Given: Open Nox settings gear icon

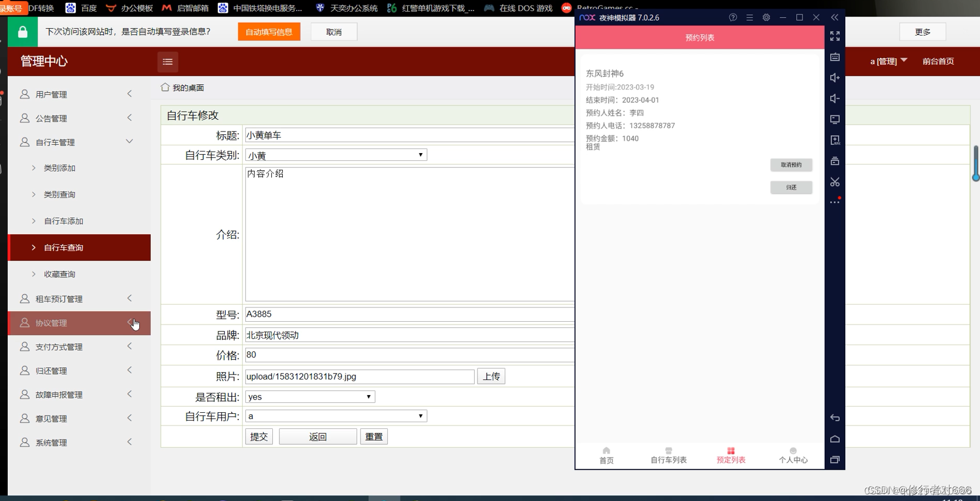Looking at the screenshot, I should (766, 18).
